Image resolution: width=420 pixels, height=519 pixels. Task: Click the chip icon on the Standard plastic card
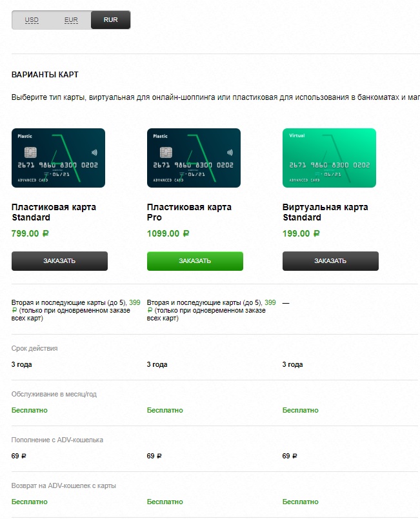coord(30,153)
